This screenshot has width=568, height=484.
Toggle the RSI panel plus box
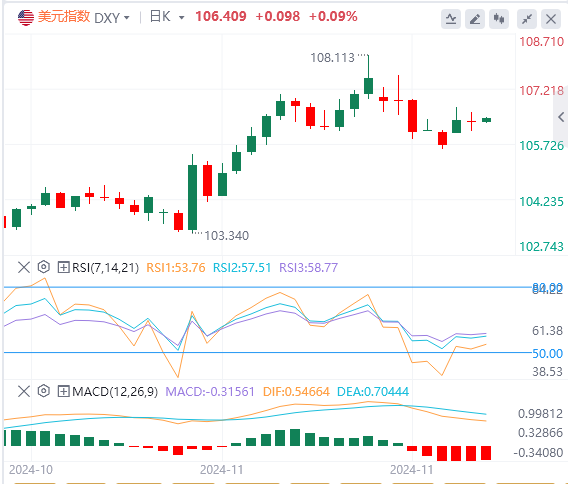63,268
